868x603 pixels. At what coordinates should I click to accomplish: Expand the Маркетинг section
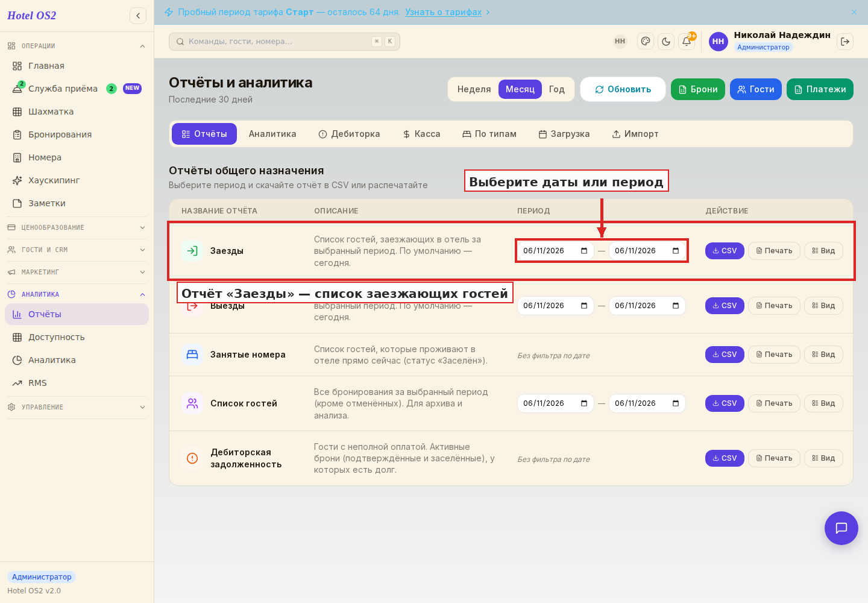pos(77,272)
